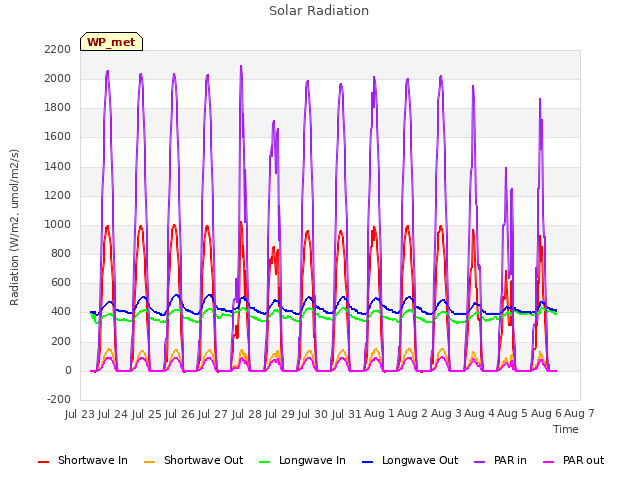Click the Aug 3 x-axis date label
Screen dimensions: 640x480
(x=446, y=414)
